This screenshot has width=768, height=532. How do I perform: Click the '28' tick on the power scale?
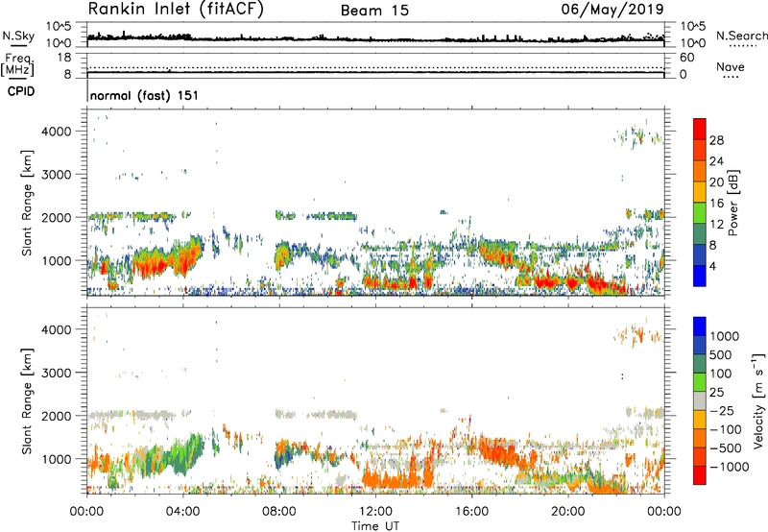716,140
